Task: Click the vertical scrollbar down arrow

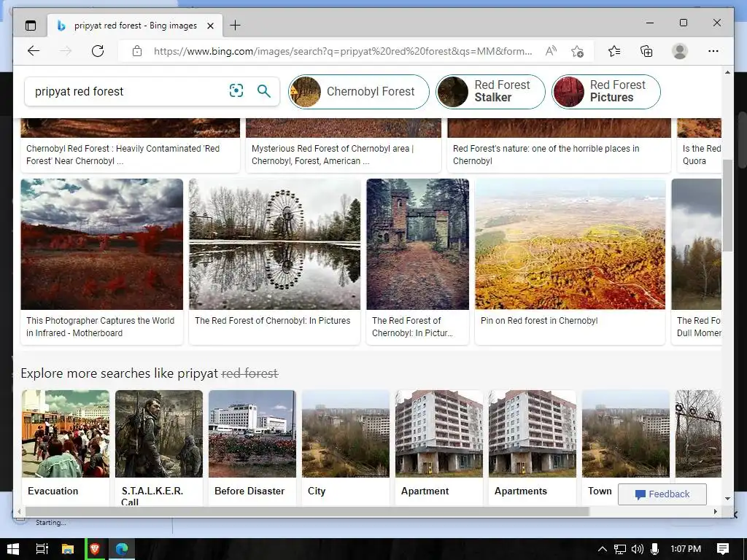Action: click(727, 499)
